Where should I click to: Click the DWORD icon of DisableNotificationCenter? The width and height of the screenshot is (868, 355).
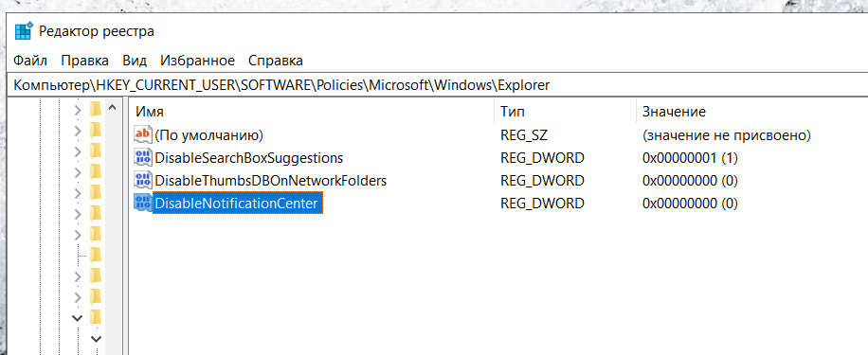click(x=143, y=203)
